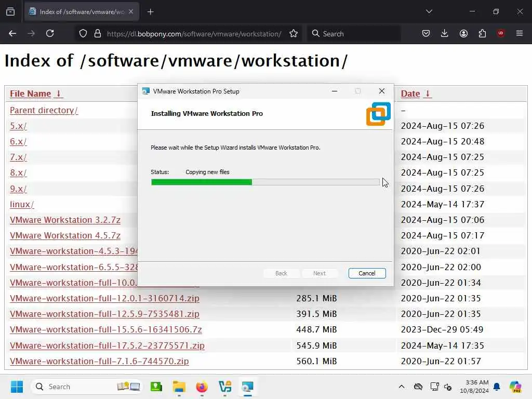Open a new browser tab
Viewport: 532px width, 399px height.
tap(150, 12)
